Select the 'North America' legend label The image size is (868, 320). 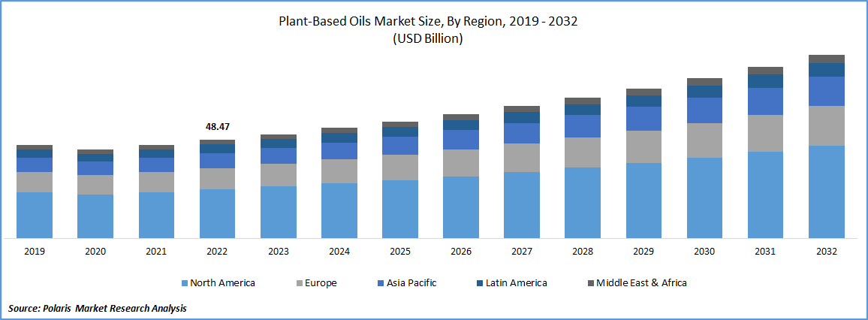222,283
